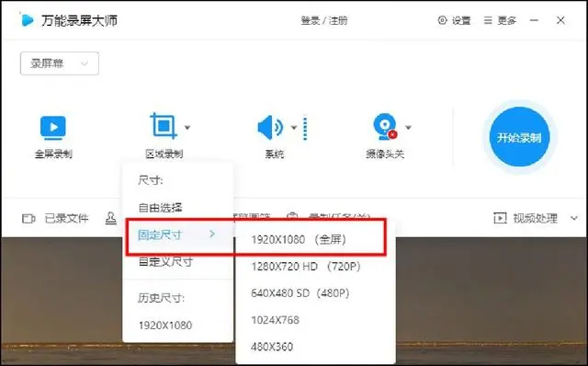Viewport: 588px width, 366px height.
Task: Open the 更多 hamburger menu
Action: tap(500, 20)
